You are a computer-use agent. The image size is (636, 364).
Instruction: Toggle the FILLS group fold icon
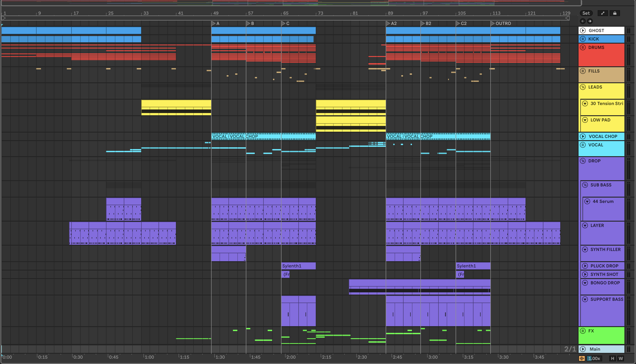583,71
